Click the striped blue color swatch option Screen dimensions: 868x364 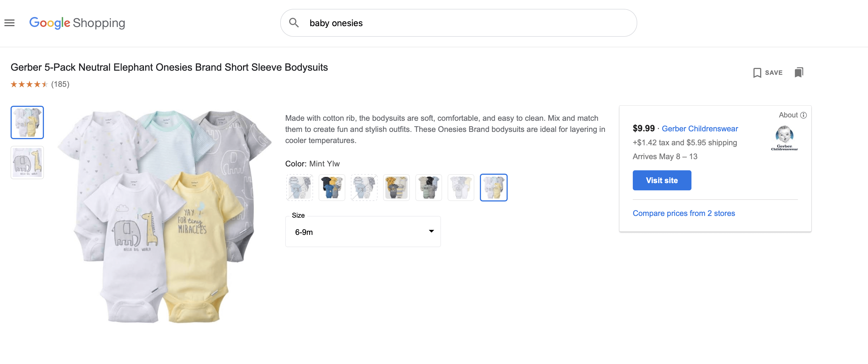[x=298, y=187]
